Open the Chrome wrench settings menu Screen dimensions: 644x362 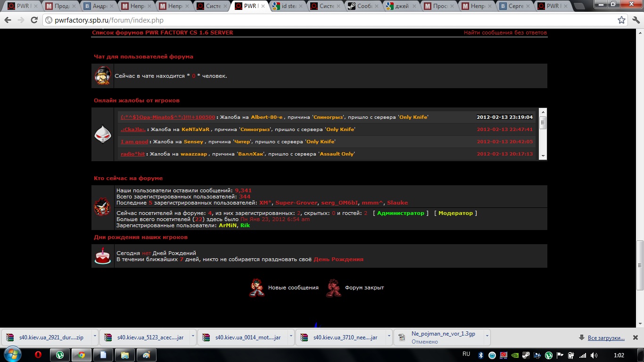(x=635, y=20)
